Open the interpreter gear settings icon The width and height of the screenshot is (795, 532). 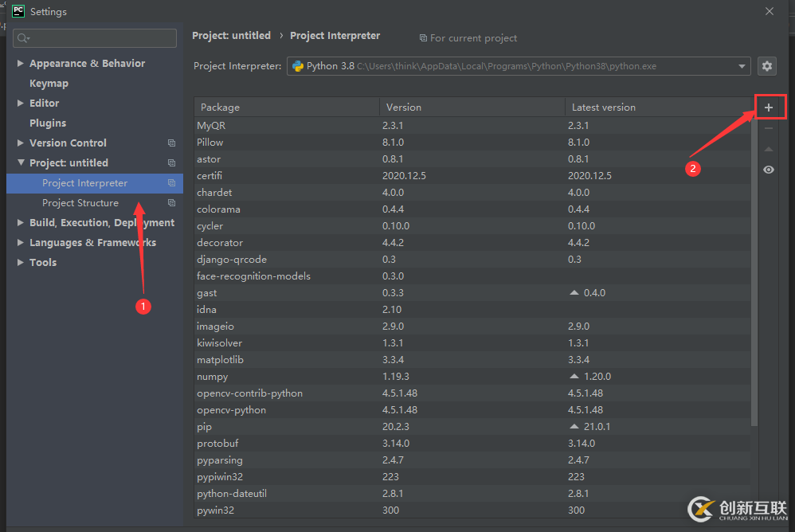(x=767, y=66)
